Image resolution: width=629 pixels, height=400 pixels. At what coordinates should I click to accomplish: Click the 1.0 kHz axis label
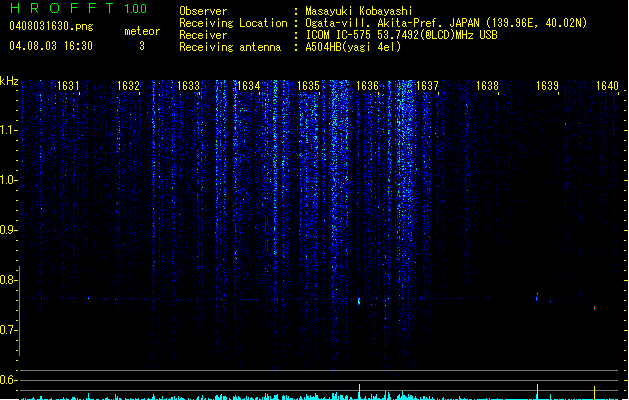(x=7, y=180)
